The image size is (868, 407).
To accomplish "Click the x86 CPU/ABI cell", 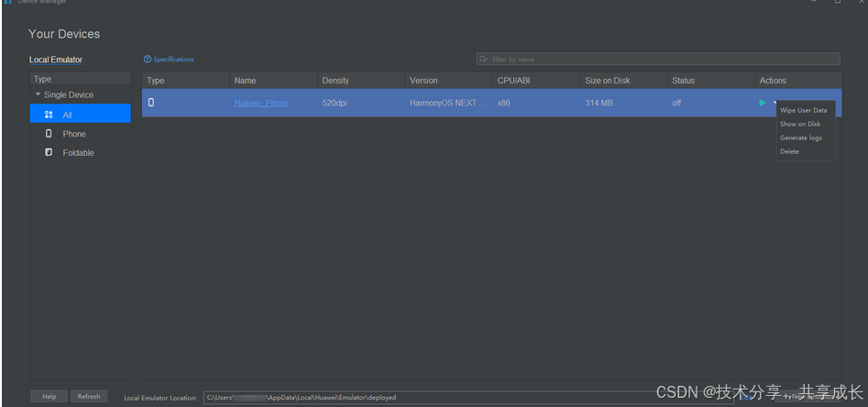I will pyautogui.click(x=504, y=103).
